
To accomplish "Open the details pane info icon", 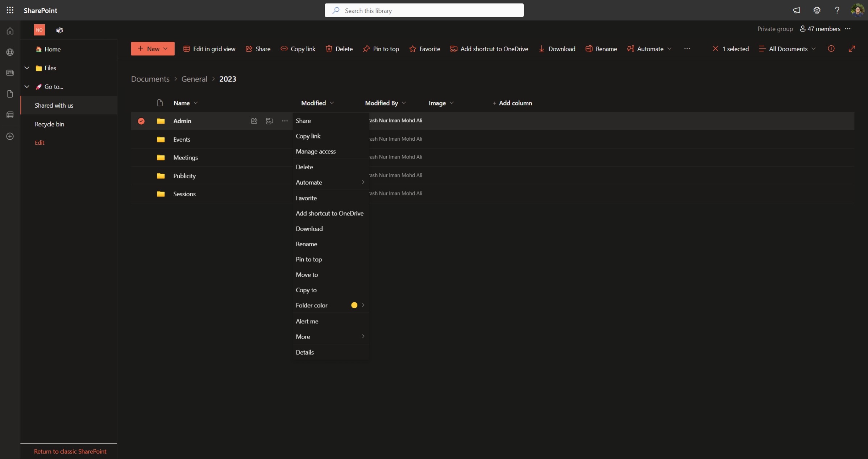I will click(x=831, y=49).
